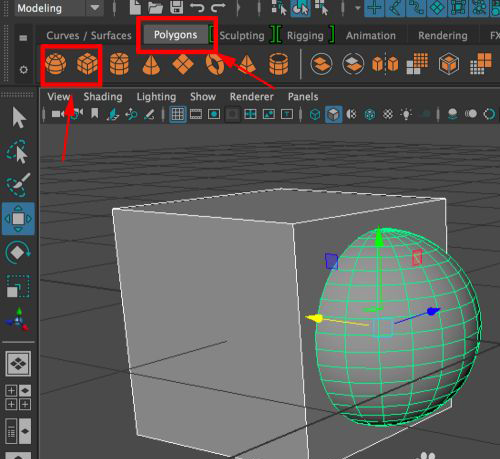Toggle wireframe display cube icon
The image size is (500, 459).
(315, 115)
